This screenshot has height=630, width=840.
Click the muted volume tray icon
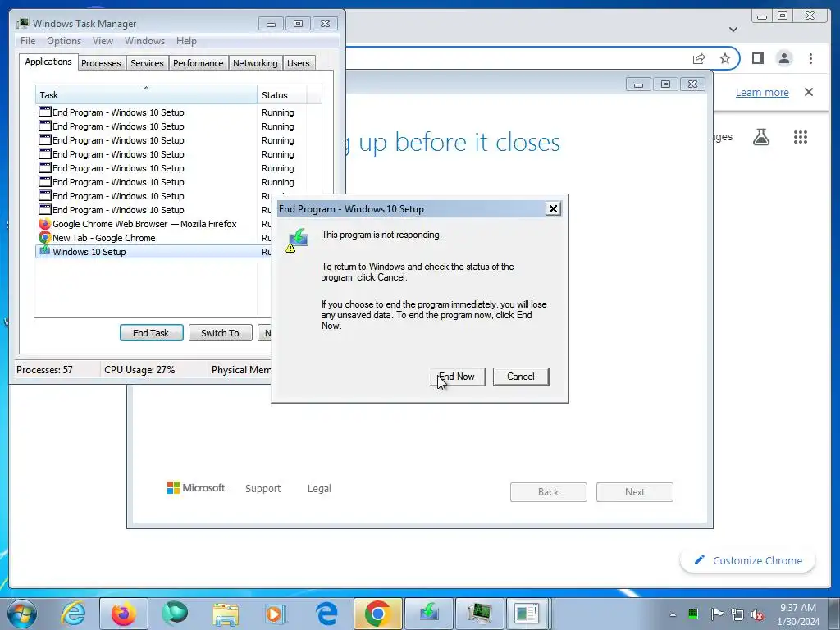(757, 614)
